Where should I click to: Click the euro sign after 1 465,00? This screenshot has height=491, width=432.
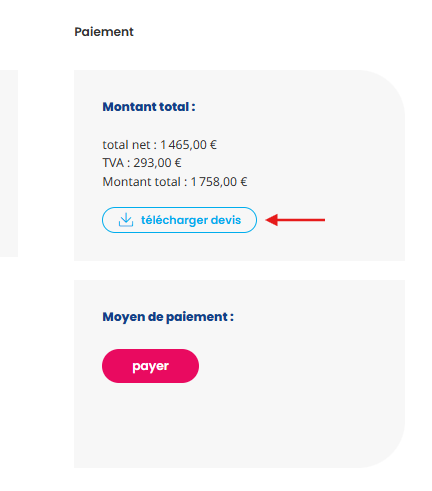[213, 145]
